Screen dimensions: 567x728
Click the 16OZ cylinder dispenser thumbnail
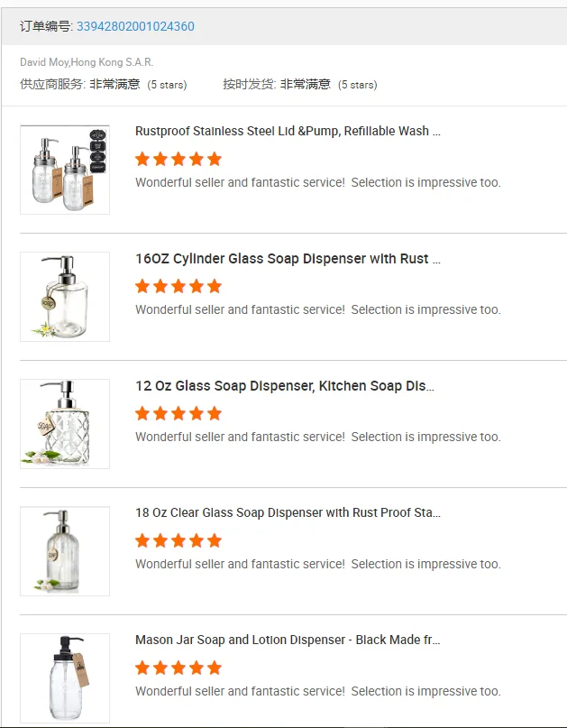tap(65, 297)
